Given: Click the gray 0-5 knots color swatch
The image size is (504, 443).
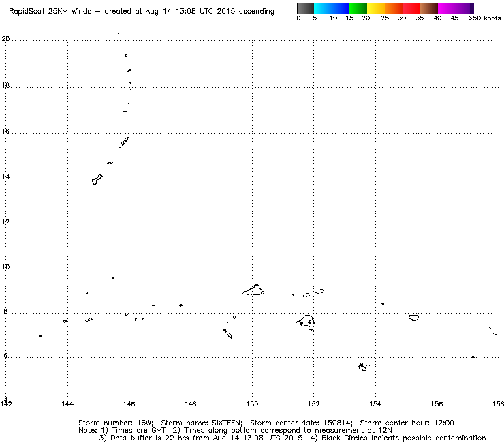Looking at the screenshot, I should point(305,8).
